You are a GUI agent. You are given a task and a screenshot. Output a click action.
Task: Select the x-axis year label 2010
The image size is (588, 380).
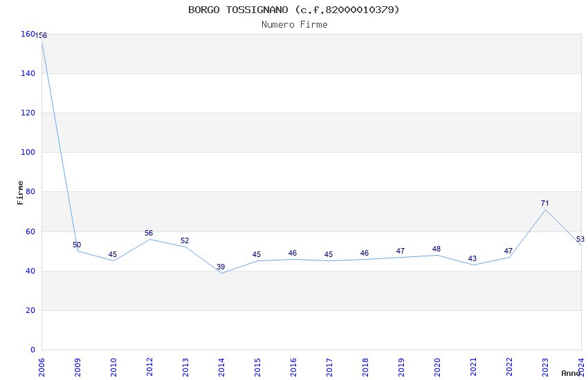[x=113, y=368]
